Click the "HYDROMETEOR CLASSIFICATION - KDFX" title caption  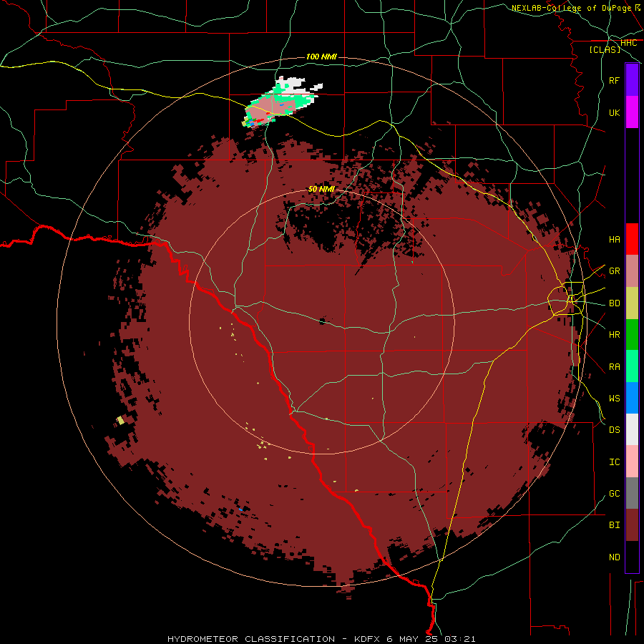274,639
